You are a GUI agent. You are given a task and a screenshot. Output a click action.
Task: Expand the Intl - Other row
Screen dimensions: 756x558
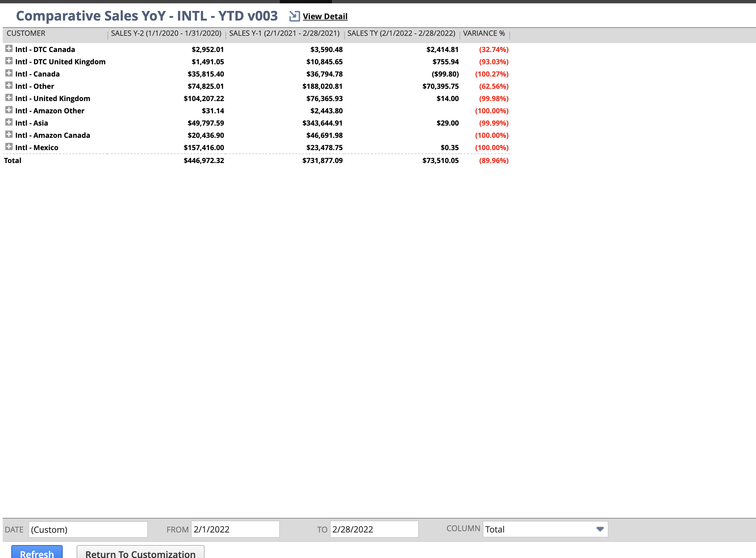[9, 85]
